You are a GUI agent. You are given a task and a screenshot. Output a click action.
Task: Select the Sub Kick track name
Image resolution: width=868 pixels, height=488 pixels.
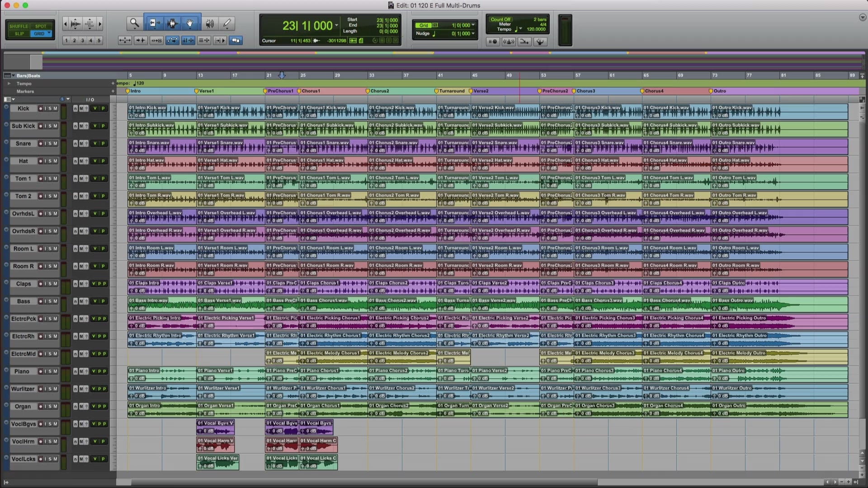pyautogui.click(x=23, y=126)
